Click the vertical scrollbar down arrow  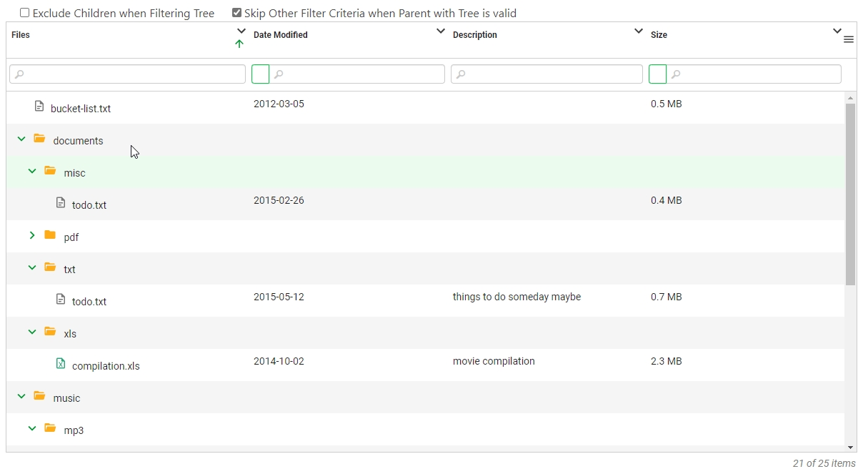coord(850,447)
